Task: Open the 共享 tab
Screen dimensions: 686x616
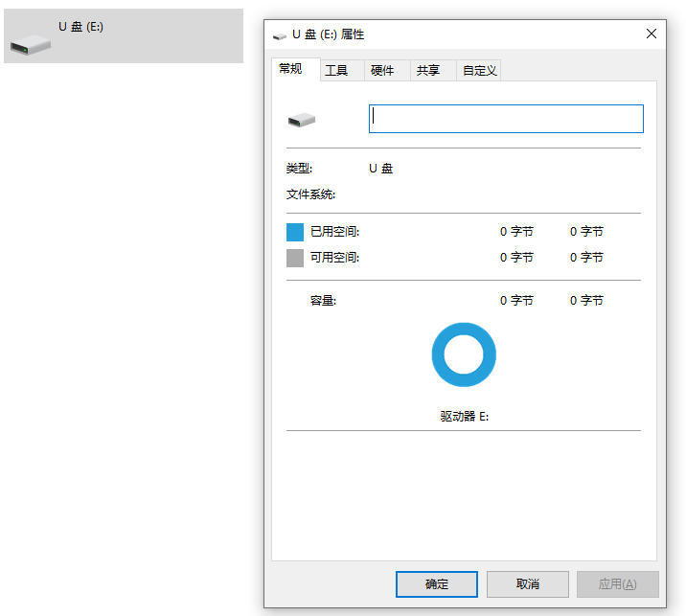Action: tap(428, 71)
